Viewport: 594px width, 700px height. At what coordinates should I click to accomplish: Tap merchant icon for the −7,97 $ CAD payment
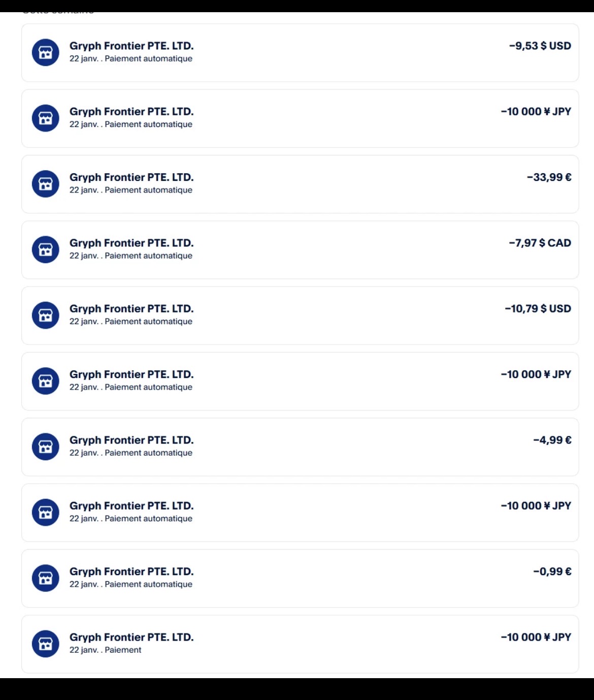(46, 249)
